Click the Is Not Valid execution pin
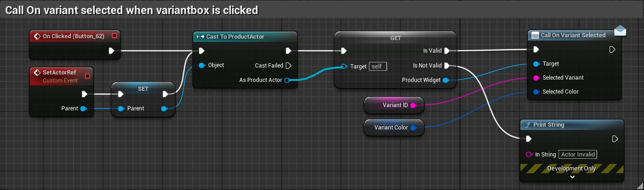 tap(447, 66)
